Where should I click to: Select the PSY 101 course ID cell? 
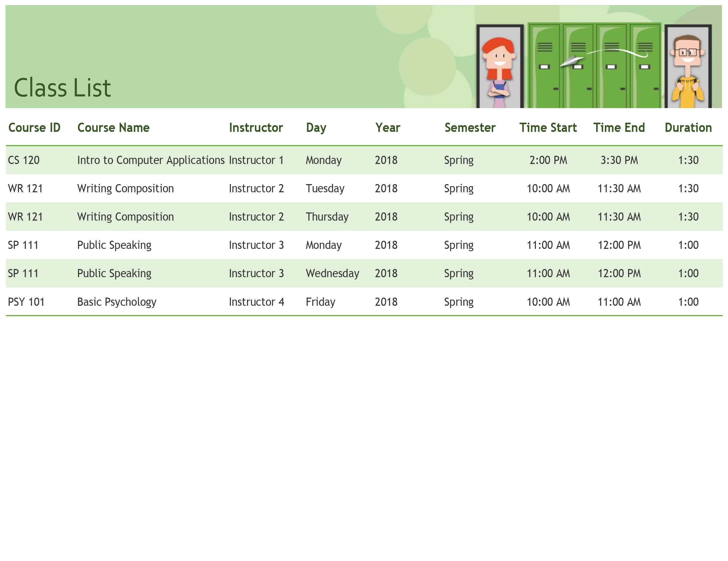26,302
